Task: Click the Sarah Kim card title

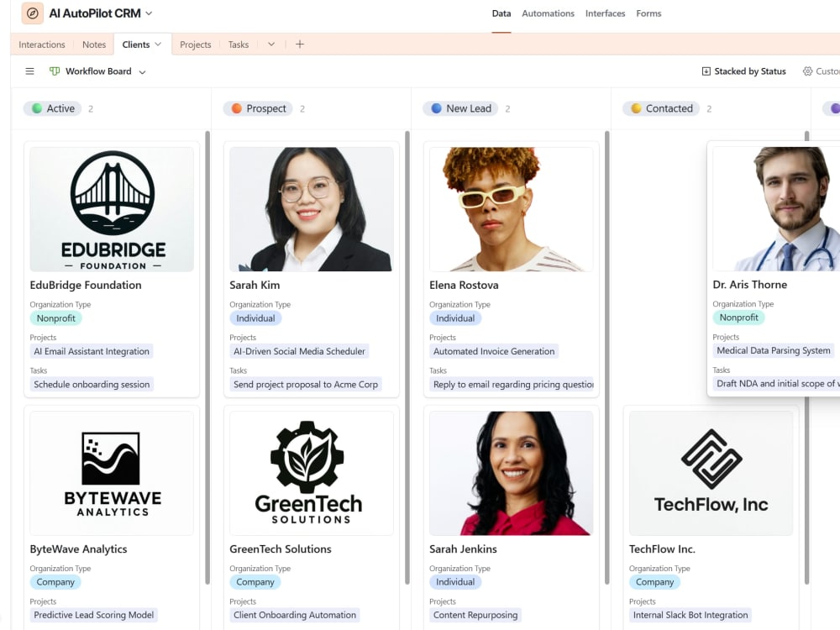Action: [x=255, y=285]
